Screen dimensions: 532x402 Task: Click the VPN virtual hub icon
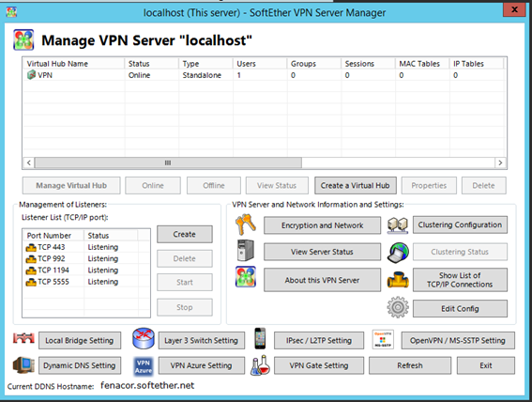point(31,75)
